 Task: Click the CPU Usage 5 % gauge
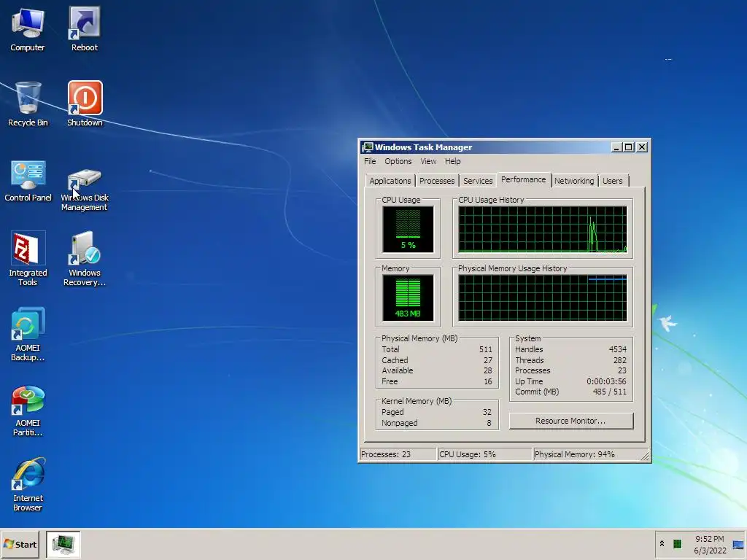click(x=409, y=229)
